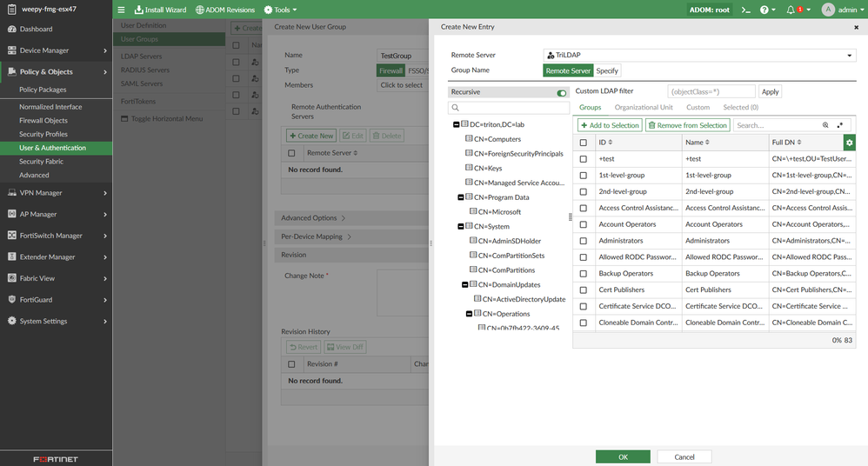Toggle the Recursive switch

click(561, 92)
